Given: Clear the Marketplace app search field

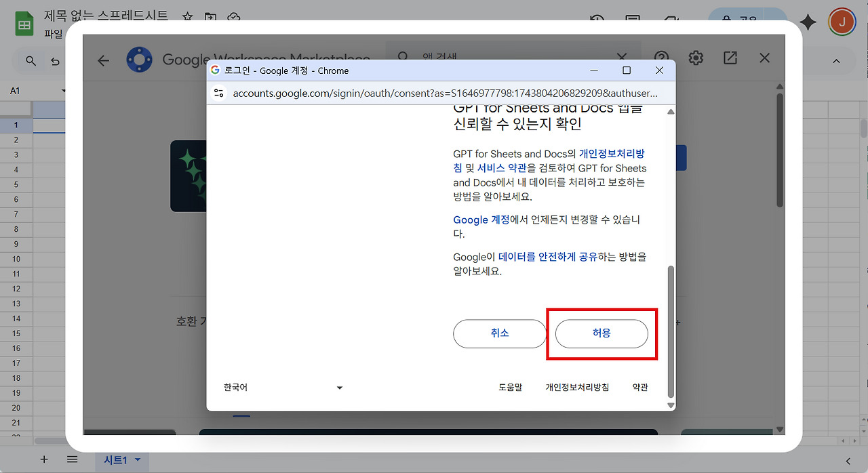Looking at the screenshot, I should (622, 58).
